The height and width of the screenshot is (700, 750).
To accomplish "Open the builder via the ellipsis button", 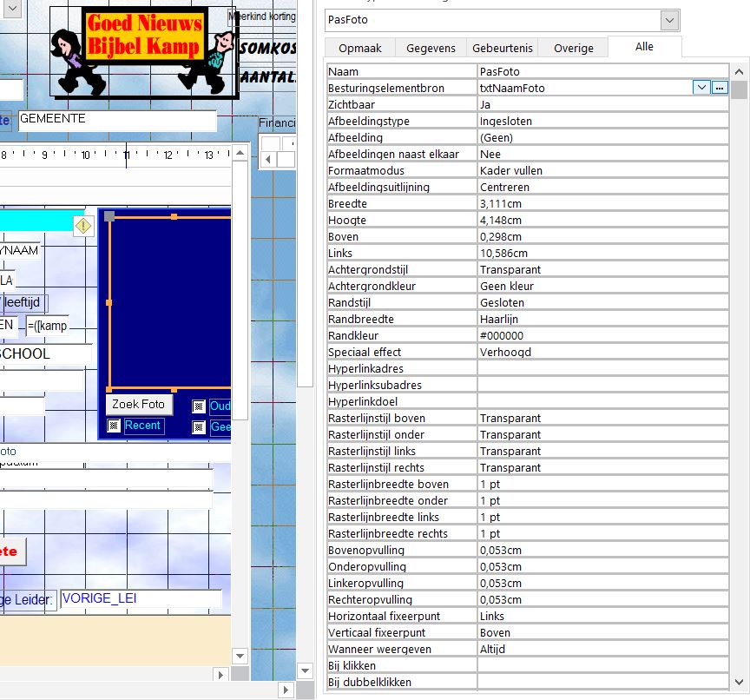I will [x=720, y=88].
